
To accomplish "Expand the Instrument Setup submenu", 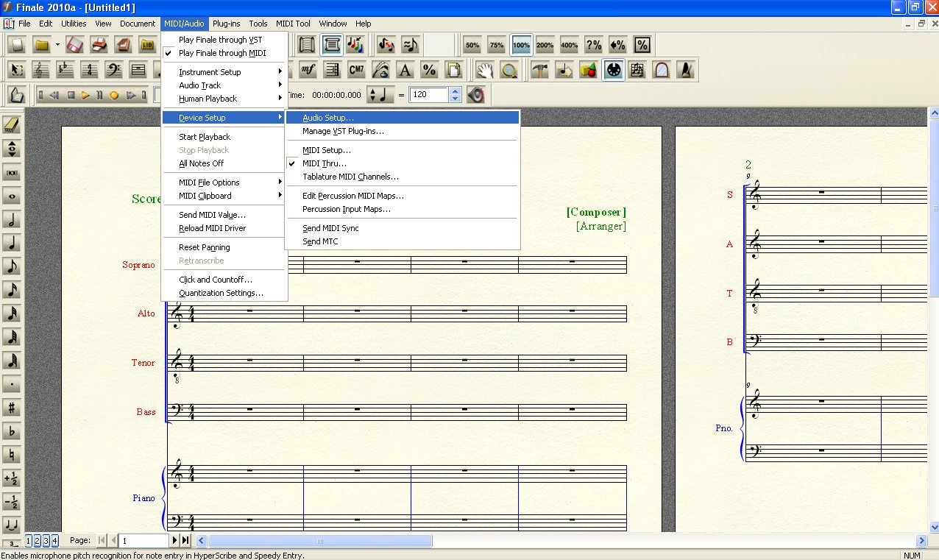I will tap(210, 72).
